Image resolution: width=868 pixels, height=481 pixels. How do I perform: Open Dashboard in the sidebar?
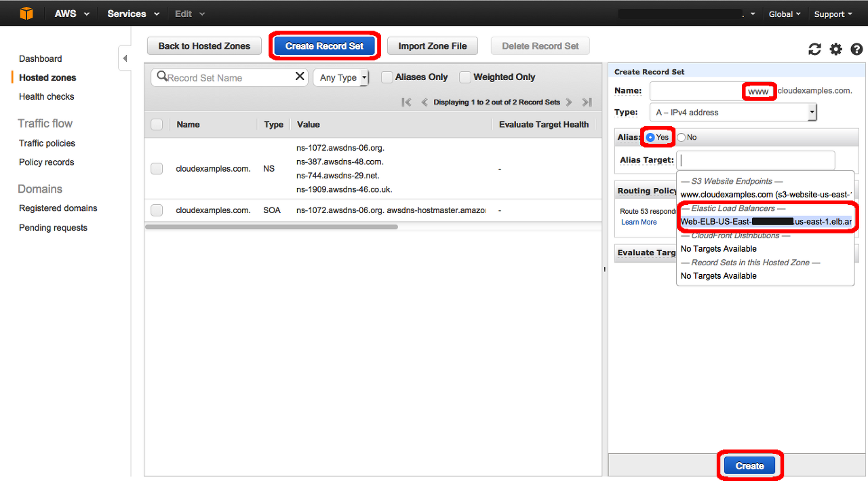(x=40, y=58)
